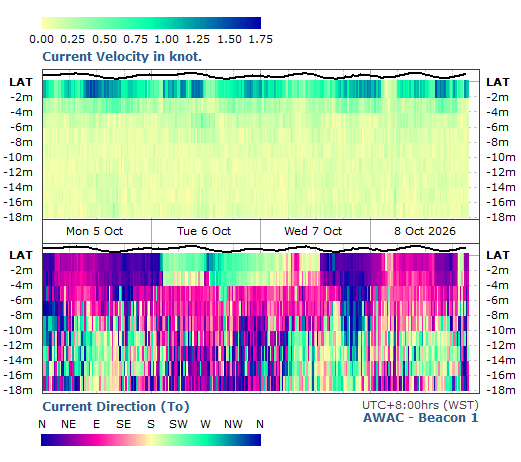Click -10m label on velocity chart's left axis

(x=18, y=157)
